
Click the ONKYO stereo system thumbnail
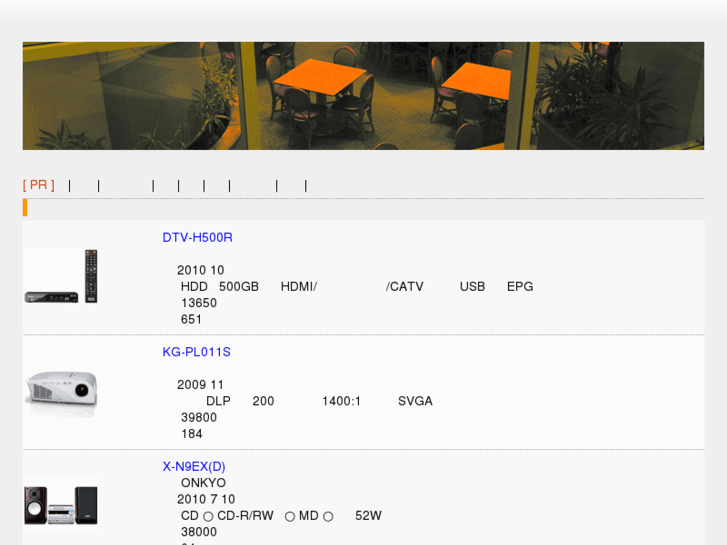pyautogui.click(x=61, y=506)
